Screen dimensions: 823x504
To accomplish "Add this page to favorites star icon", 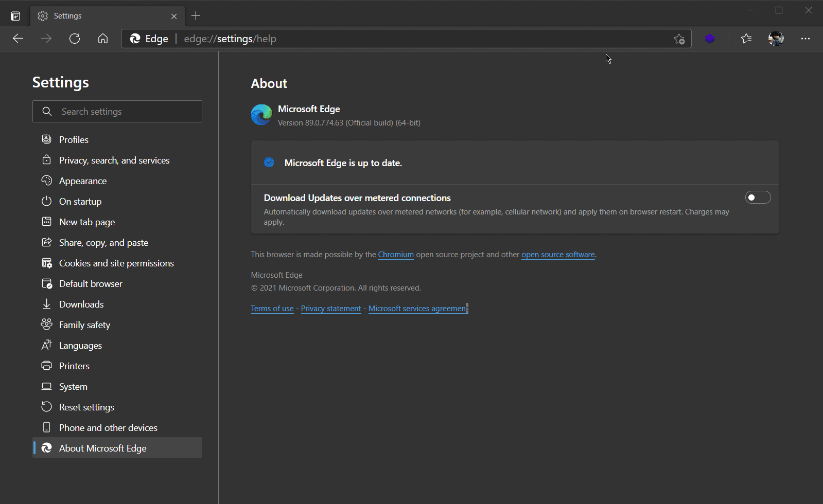I will point(679,39).
